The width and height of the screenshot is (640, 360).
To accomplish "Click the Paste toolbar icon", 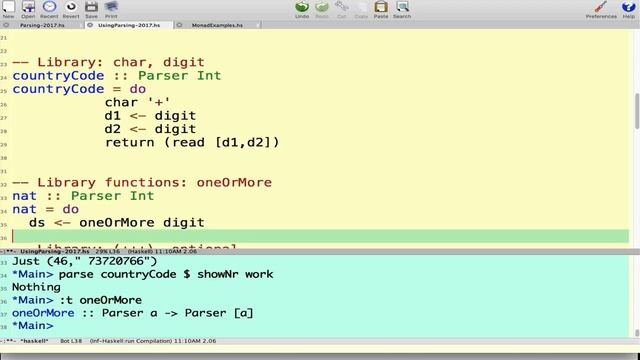I will (x=381, y=9).
